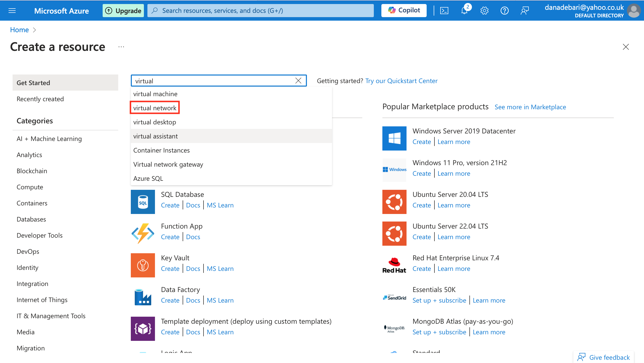Choose virtual machine from suggestions

click(x=155, y=94)
